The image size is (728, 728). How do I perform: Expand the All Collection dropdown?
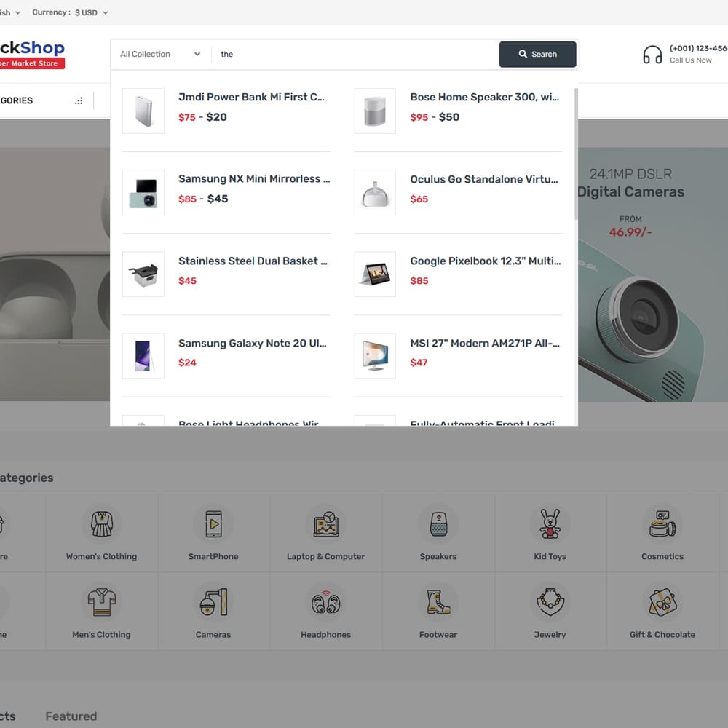pyautogui.click(x=160, y=55)
